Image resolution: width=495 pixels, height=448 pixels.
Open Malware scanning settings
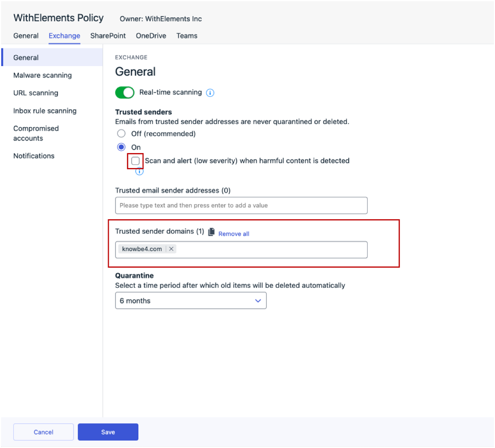click(x=43, y=75)
